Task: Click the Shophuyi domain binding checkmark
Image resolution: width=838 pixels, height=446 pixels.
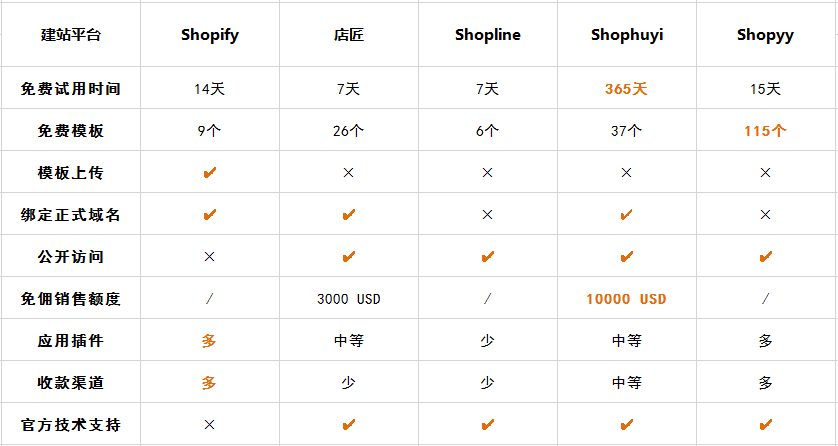Action: [x=626, y=215]
